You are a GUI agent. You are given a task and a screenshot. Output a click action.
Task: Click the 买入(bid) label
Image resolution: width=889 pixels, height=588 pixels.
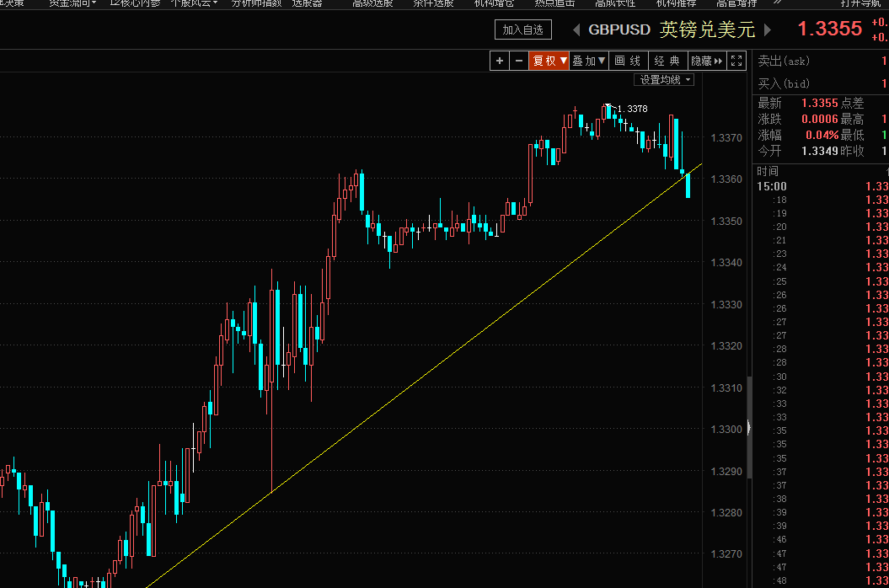[x=784, y=83]
